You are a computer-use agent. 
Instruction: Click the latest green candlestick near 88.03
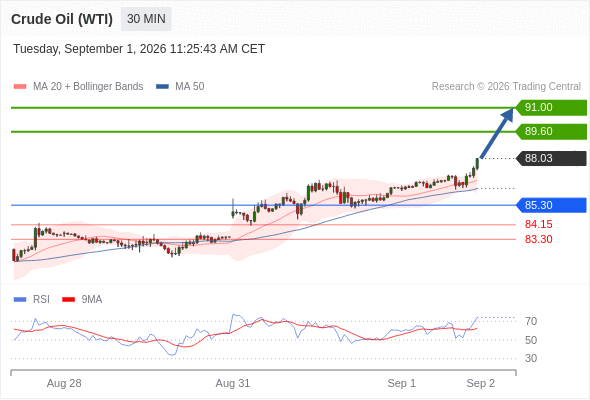477,164
